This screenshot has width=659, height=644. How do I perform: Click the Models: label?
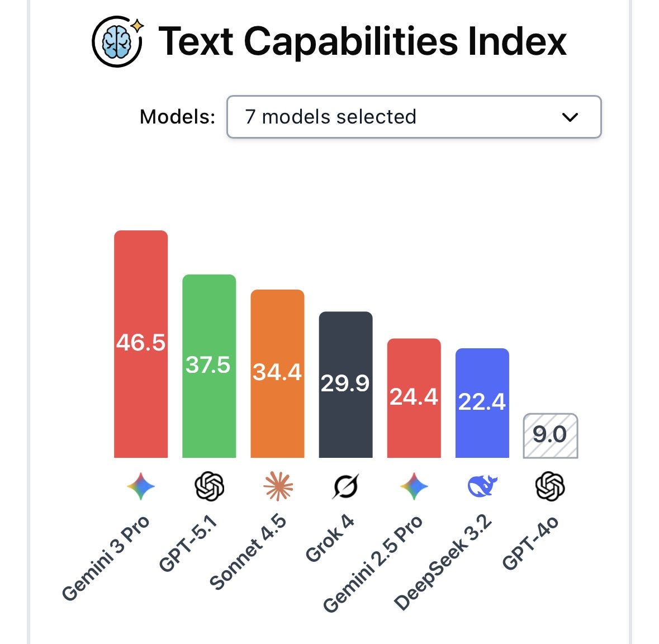click(x=177, y=117)
